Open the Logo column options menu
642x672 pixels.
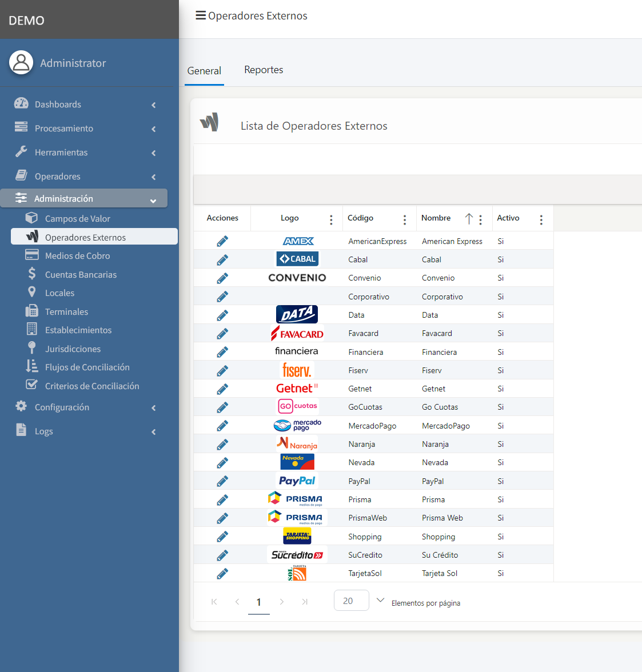pyautogui.click(x=331, y=220)
